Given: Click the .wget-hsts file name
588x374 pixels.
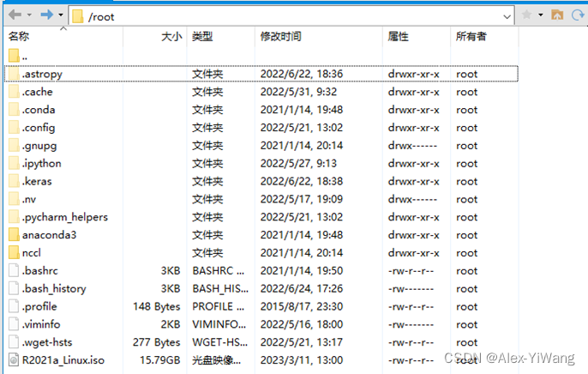Looking at the screenshot, I should (x=47, y=343).
